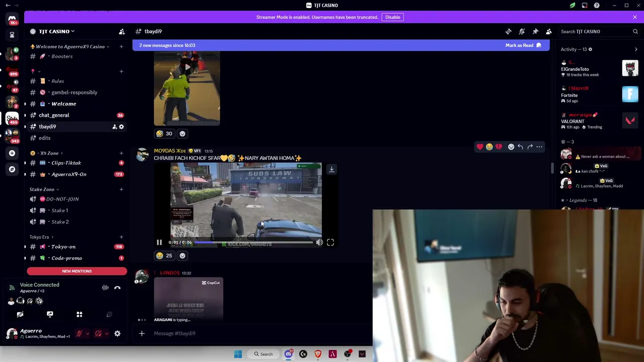Open the Discover servers compass icon
Image resolution: width=644 pixels, height=362 pixels.
click(12, 169)
